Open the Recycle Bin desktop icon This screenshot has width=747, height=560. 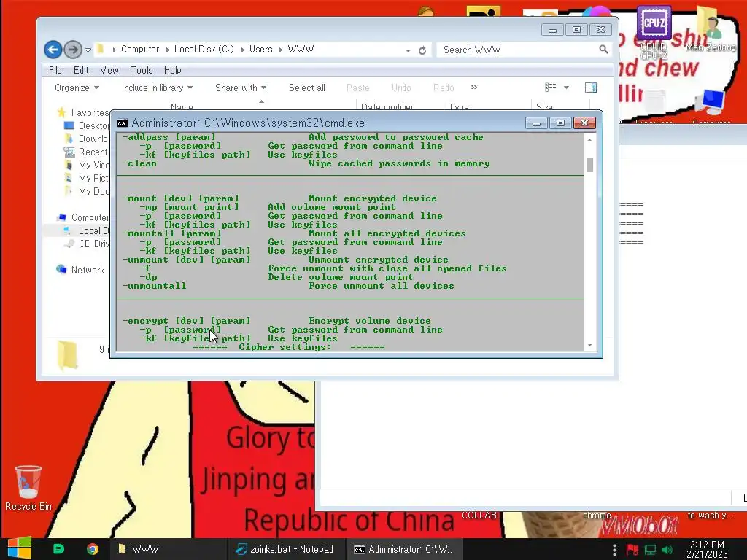point(28,488)
